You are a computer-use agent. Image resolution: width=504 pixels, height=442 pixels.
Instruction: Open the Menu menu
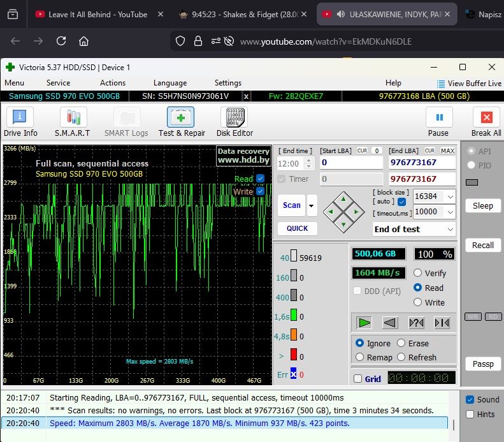click(x=14, y=83)
